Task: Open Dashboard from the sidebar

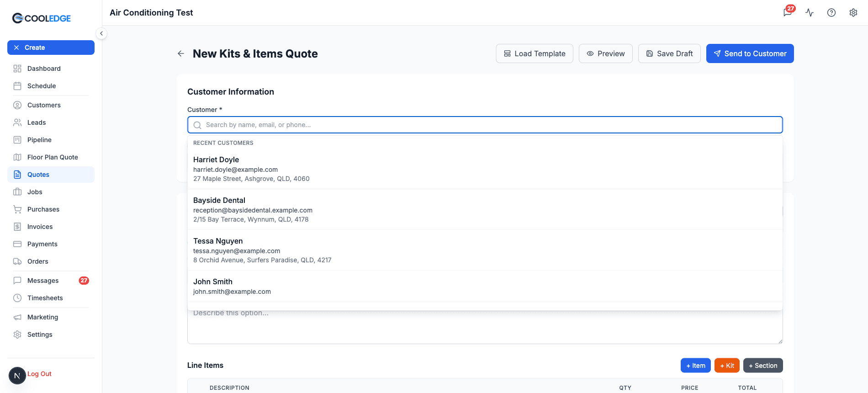Action: click(51, 69)
